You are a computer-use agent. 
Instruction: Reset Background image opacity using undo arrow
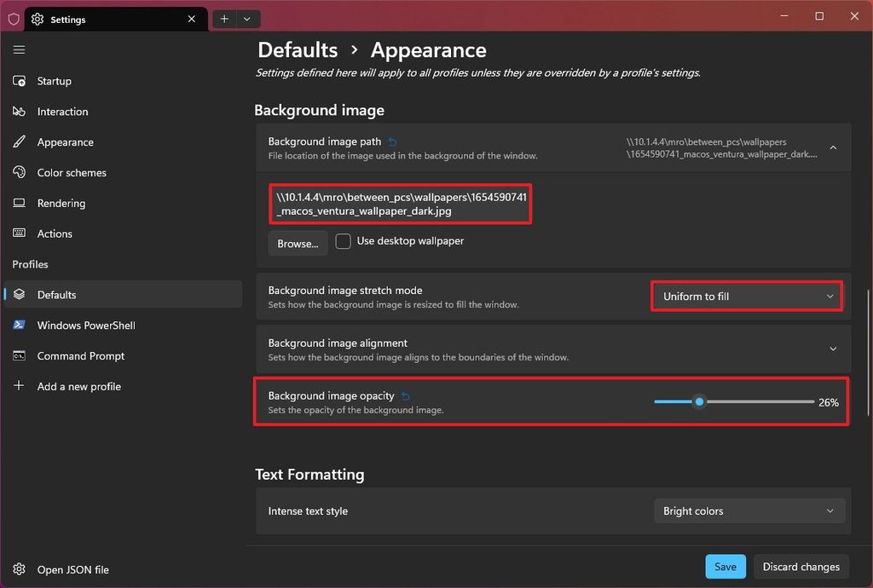(405, 395)
